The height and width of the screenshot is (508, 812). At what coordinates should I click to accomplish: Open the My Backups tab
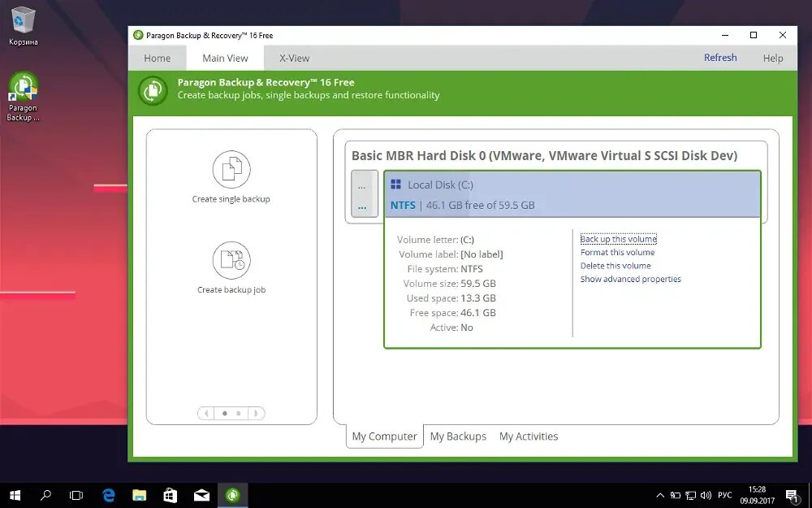click(x=458, y=436)
